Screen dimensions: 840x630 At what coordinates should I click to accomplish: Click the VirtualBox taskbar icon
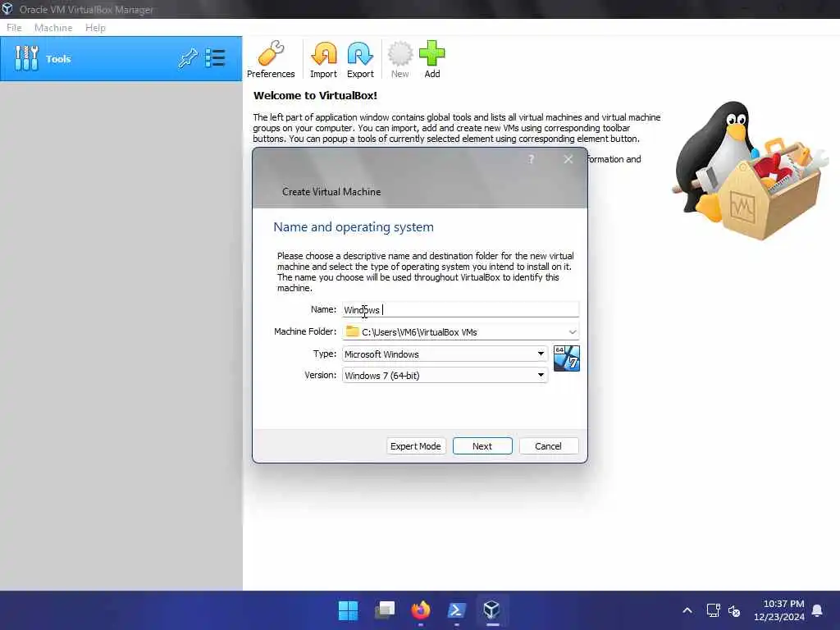pyautogui.click(x=492, y=610)
